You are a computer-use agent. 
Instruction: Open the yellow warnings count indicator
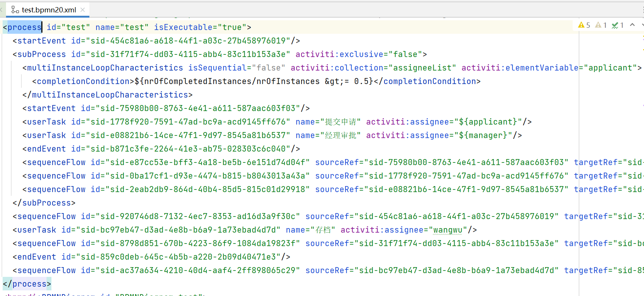[584, 25]
